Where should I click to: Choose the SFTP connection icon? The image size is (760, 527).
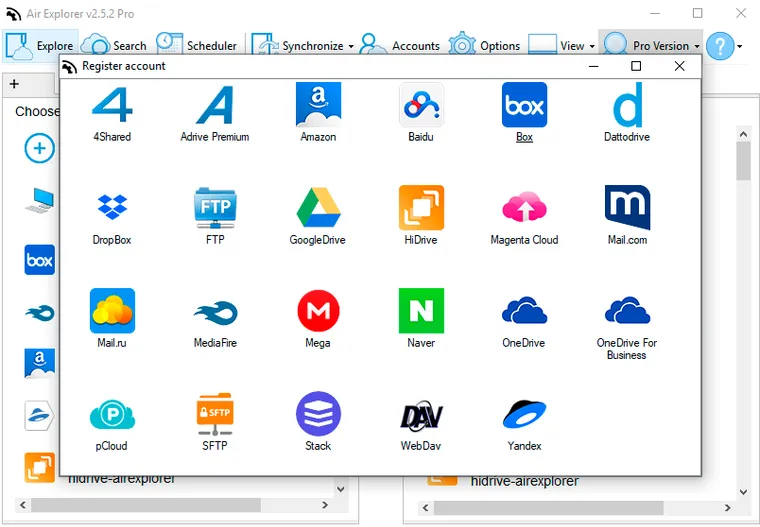click(215, 422)
